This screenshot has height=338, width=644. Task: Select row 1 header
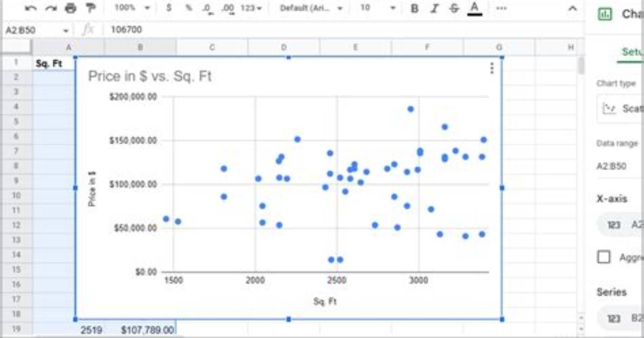coord(17,62)
